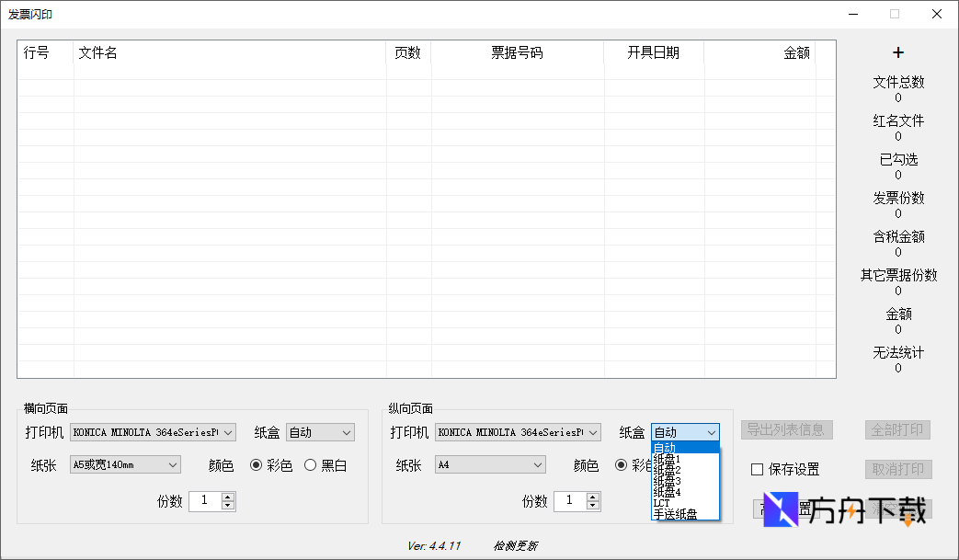Open the 横向页面 printer dropdown arrow
The height and width of the screenshot is (560, 959).
point(227,432)
